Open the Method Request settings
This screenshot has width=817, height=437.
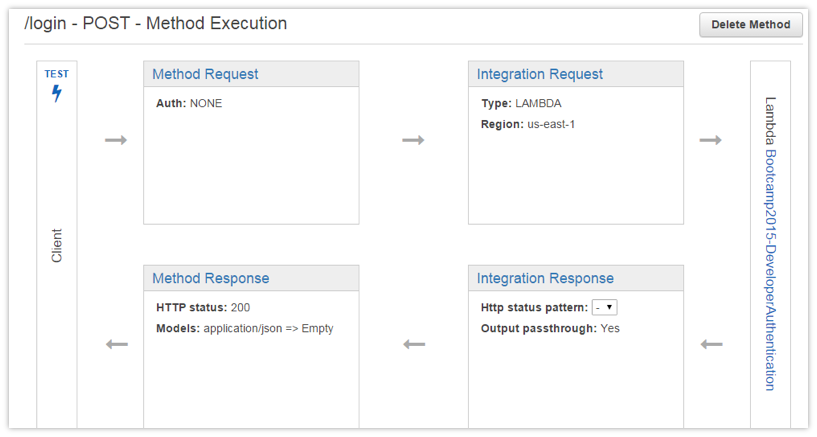point(205,74)
